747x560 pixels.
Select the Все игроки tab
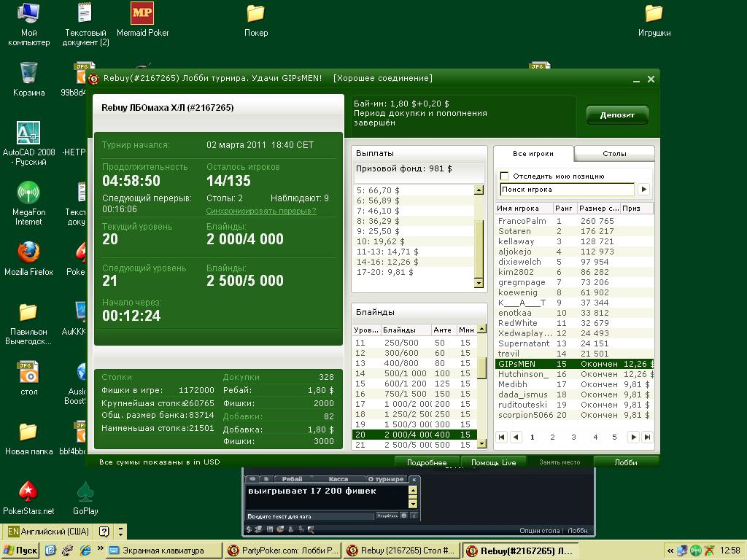pos(533,154)
